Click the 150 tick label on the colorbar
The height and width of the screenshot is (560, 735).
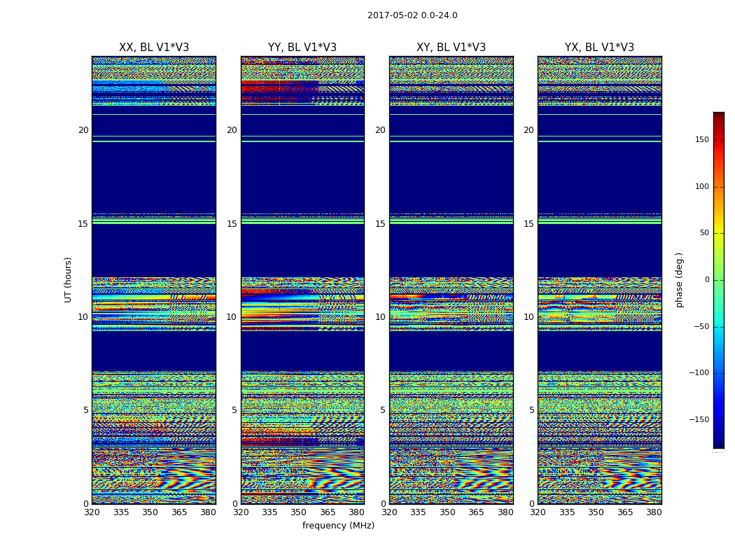701,140
